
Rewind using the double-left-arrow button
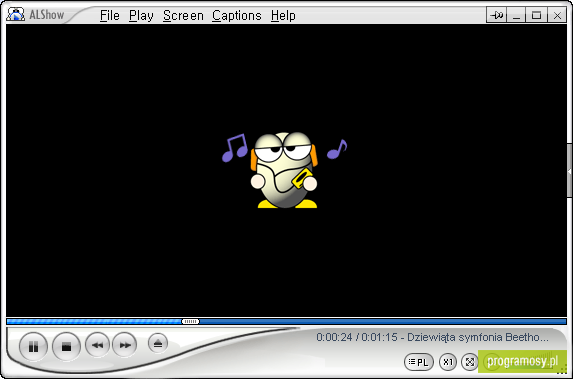pos(97,345)
